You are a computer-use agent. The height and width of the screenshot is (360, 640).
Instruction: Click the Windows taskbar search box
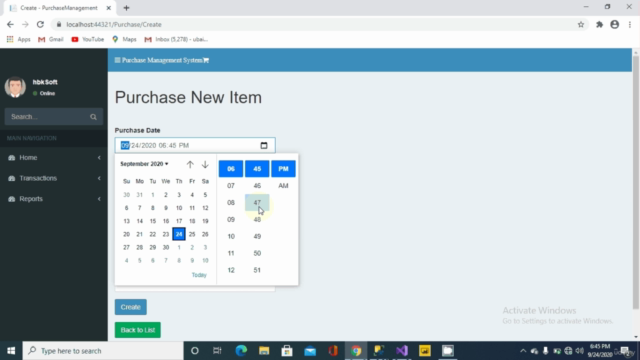tap(103, 351)
